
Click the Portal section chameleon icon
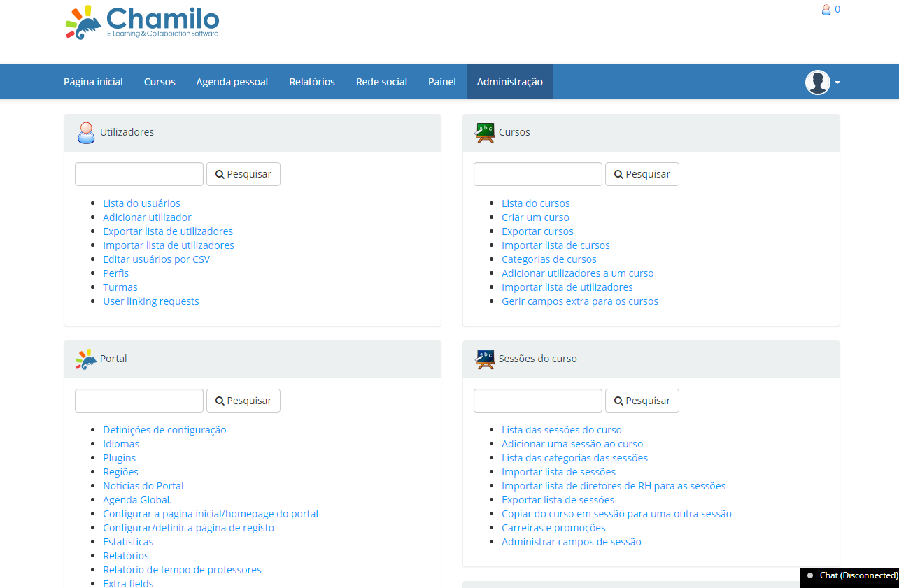tap(85, 359)
